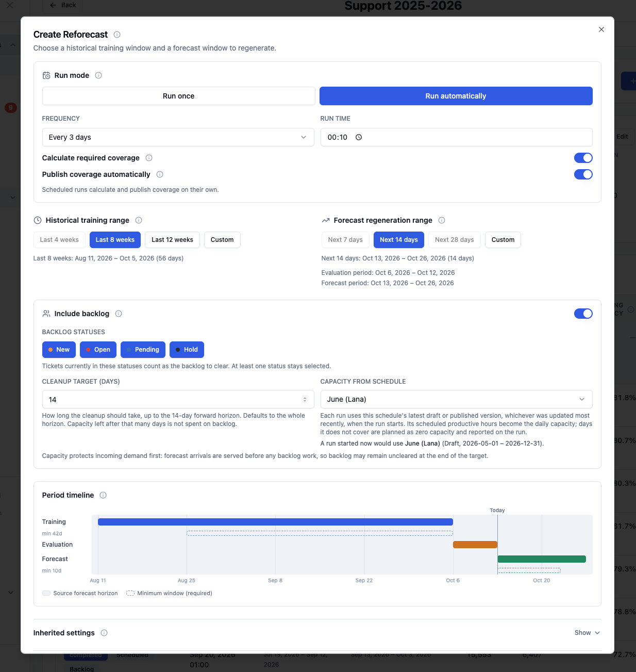Open info for Publish coverage automatically
The image size is (636, 672).
pos(160,174)
